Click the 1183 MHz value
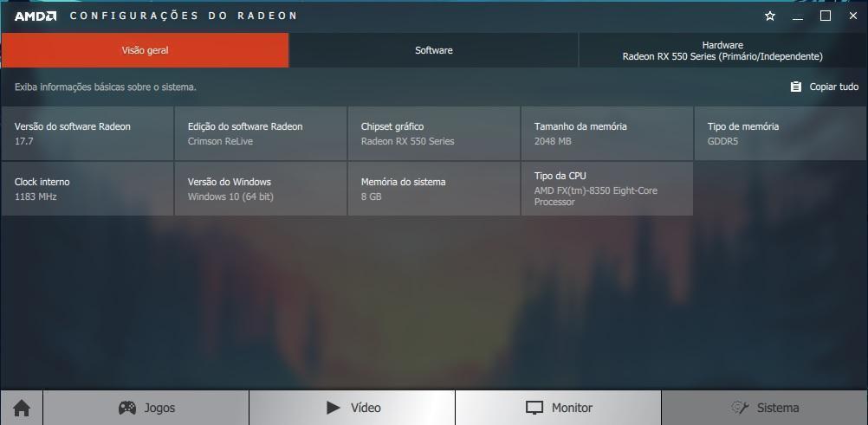The height and width of the screenshot is (425, 868). point(36,196)
